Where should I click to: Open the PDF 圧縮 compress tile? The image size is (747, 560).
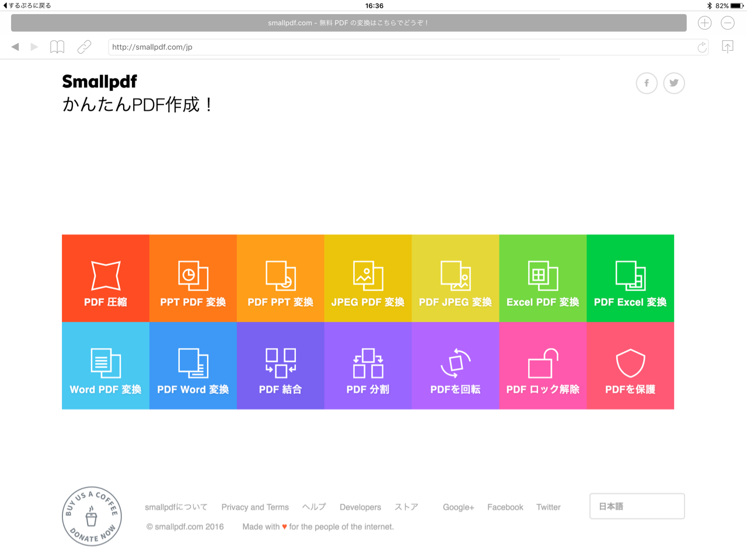point(106,278)
